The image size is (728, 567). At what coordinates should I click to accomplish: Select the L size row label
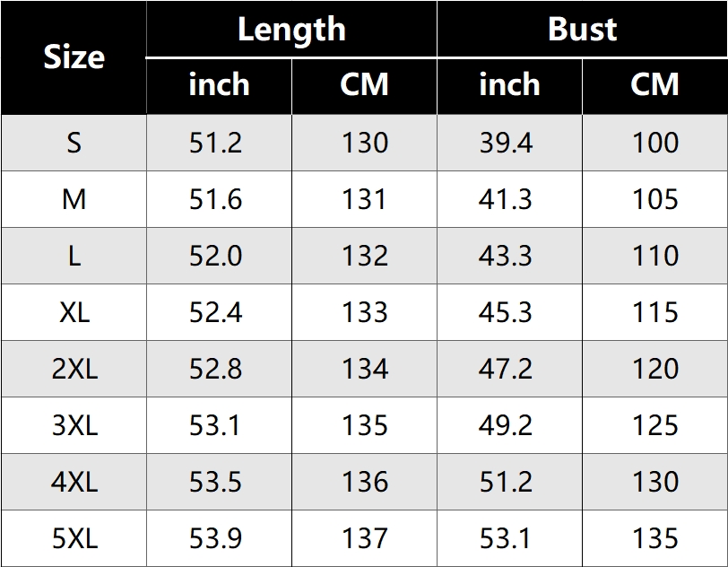pos(74,256)
